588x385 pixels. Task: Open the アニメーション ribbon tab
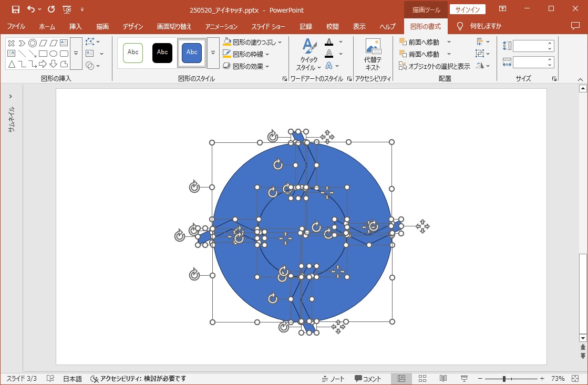click(221, 26)
